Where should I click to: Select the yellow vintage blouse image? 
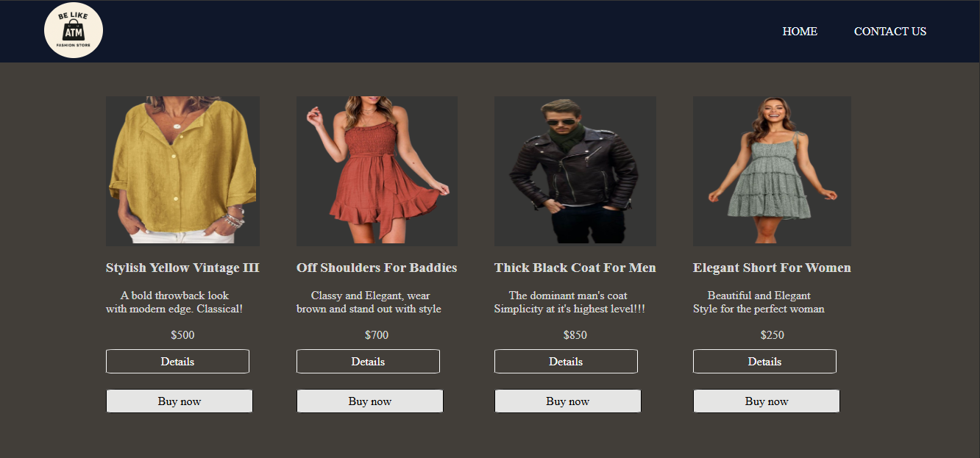(182, 171)
